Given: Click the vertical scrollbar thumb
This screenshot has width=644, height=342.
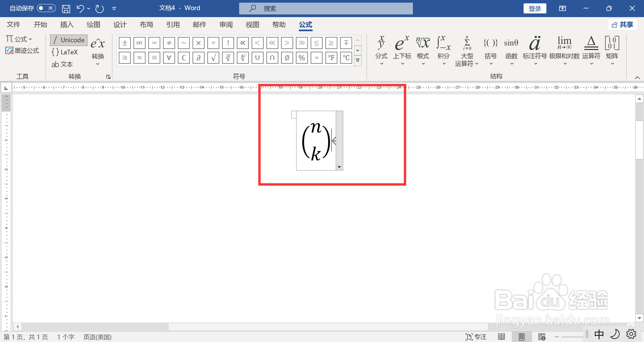Looking at the screenshot, I should pos(640,139).
